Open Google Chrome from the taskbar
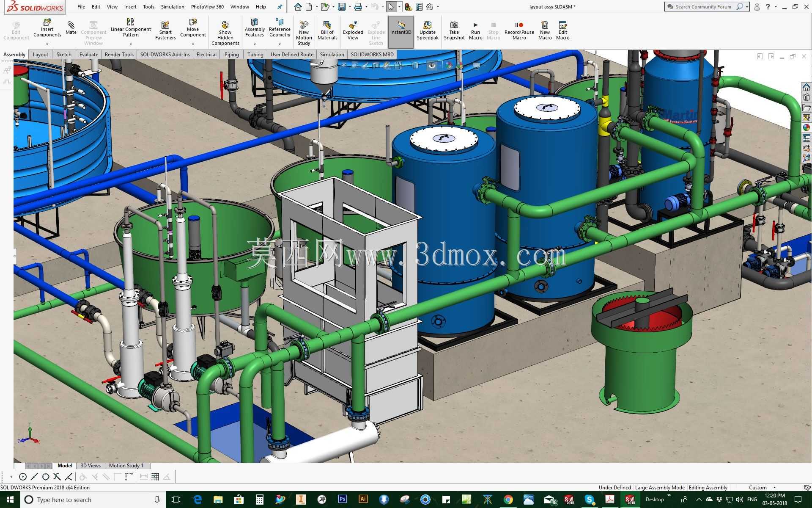This screenshot has width=812, height=508. pos(508,500)
